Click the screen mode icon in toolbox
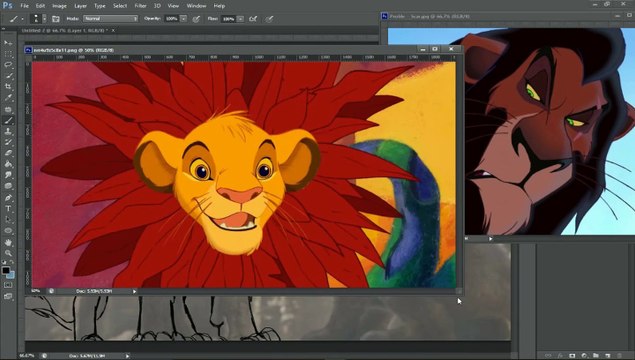This screenshot has height=360, width=635. tap(8, 296)
